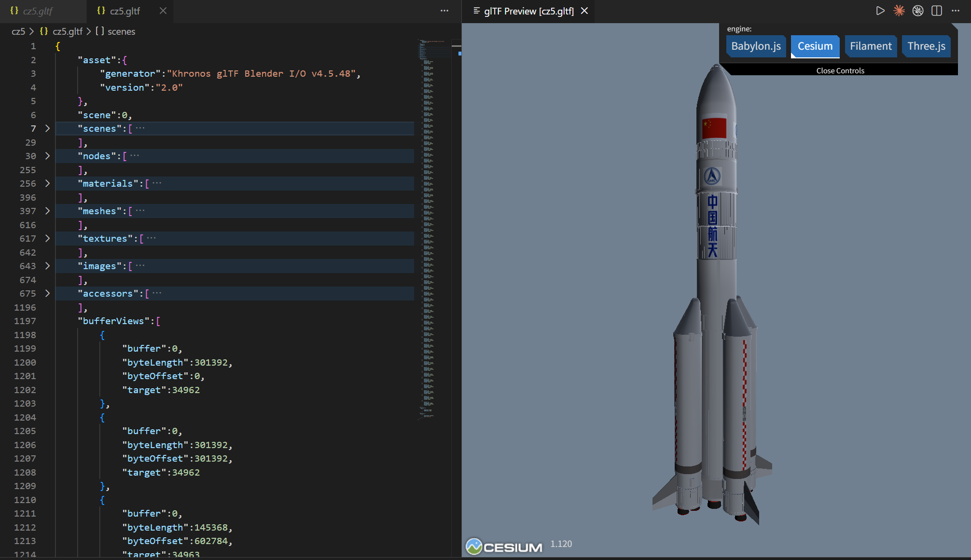971x560 pixels.
Task: Open left editor group more actions menu
Action: pyautogui.click(x=444, y=11)
